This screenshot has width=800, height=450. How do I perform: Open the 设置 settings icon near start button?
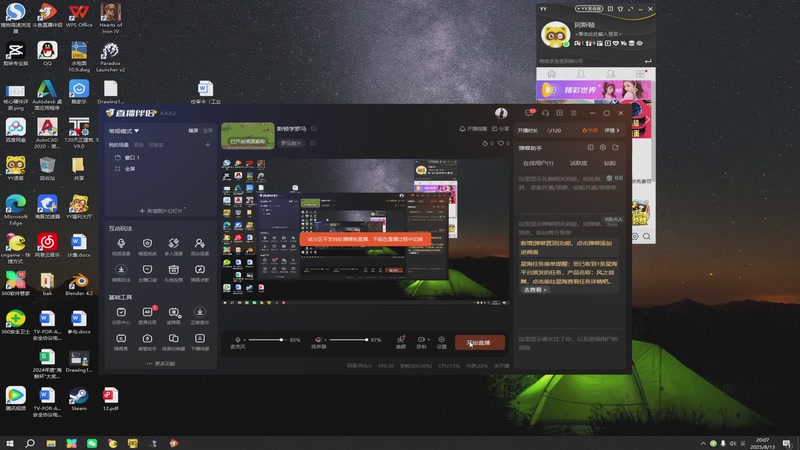pyautogui.click(x=441, y=341)
